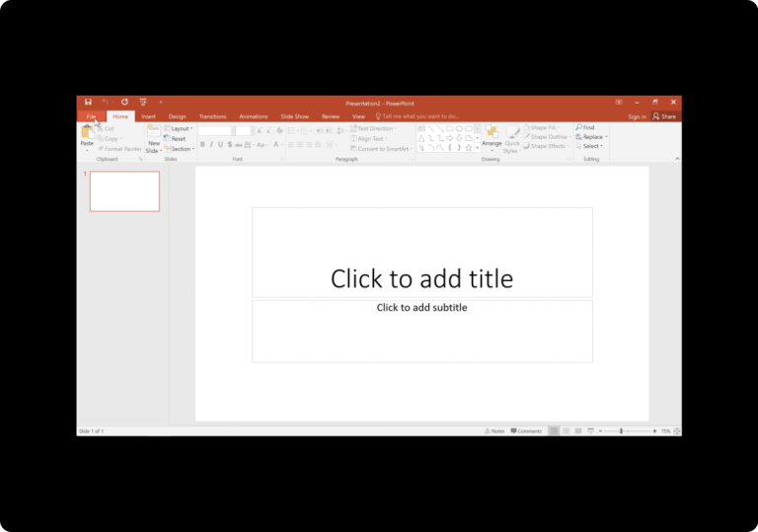Select the Home ribbon tab
The width and height of the screenshot is (758, 532).
(x=120, y=116)
